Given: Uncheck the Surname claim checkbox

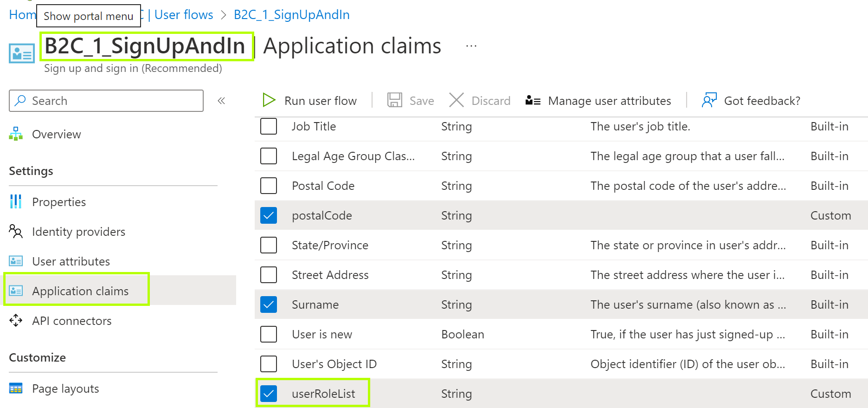Looking at the screenshot, I should [x=269, y=304].
